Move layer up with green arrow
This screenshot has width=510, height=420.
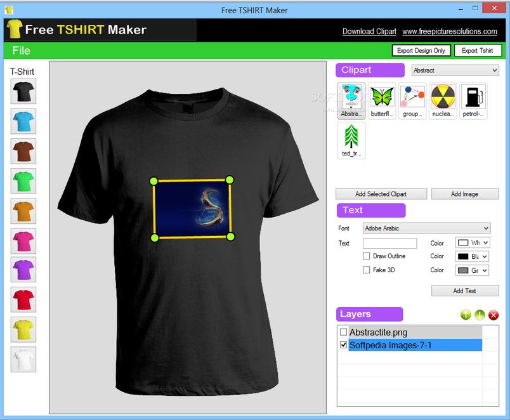466,315
